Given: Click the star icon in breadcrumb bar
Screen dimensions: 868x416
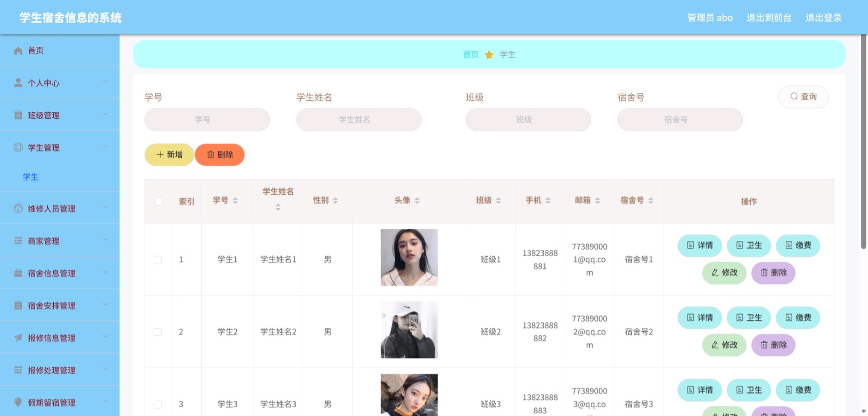Looking at the screenshot, I should [489, 55].
